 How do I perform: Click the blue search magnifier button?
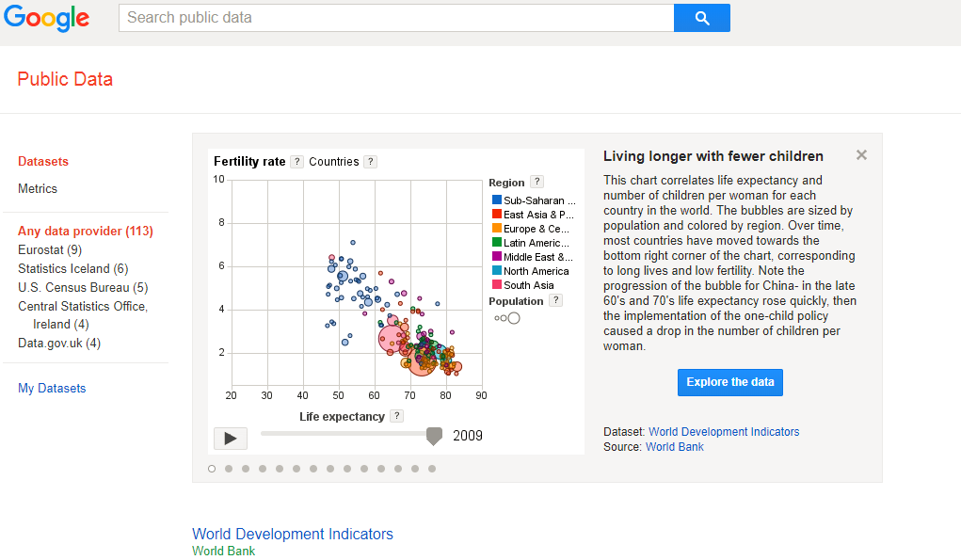click(x=702, y=18)
